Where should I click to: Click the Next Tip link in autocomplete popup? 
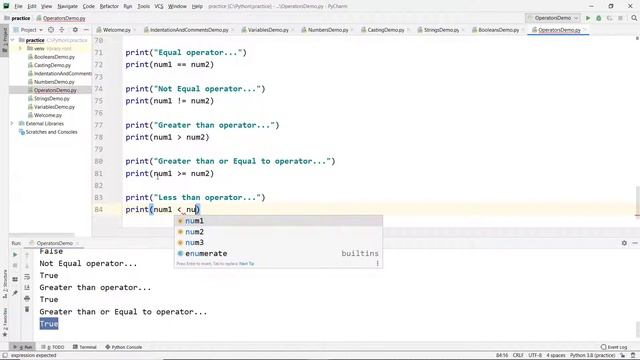247,264
